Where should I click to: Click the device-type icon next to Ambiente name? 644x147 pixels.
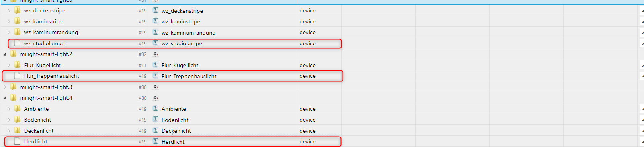pyautogui.click(x=156, y=108)
